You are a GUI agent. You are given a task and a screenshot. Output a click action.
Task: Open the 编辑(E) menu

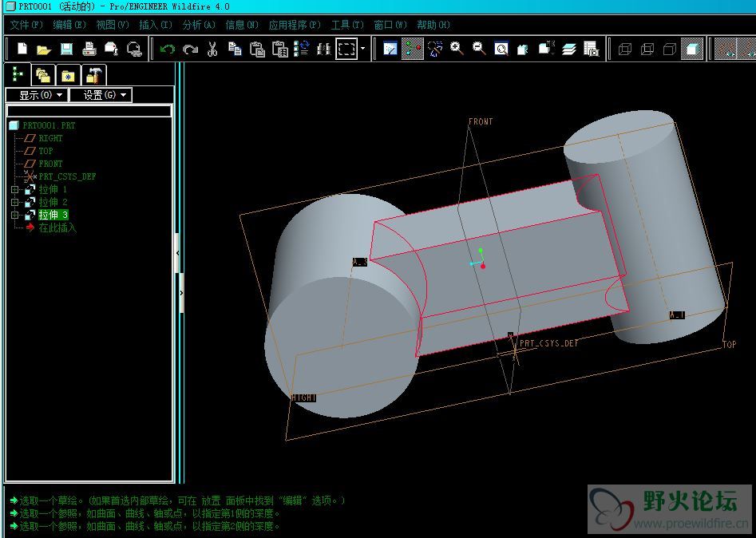tap(69, 25)
